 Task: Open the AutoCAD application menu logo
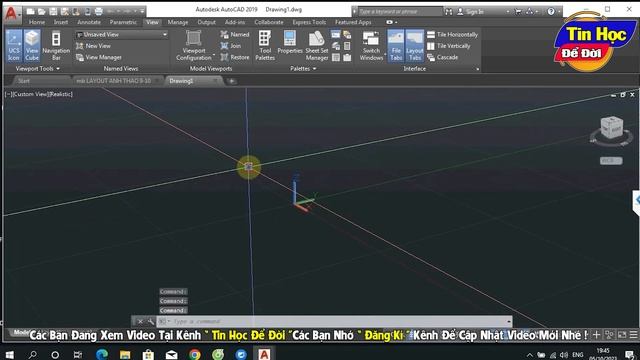(11, 13)
